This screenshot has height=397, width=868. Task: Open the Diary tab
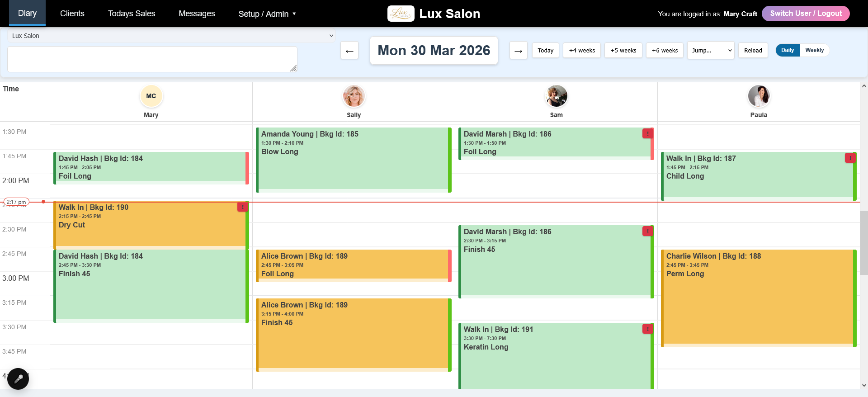[27, 13]
